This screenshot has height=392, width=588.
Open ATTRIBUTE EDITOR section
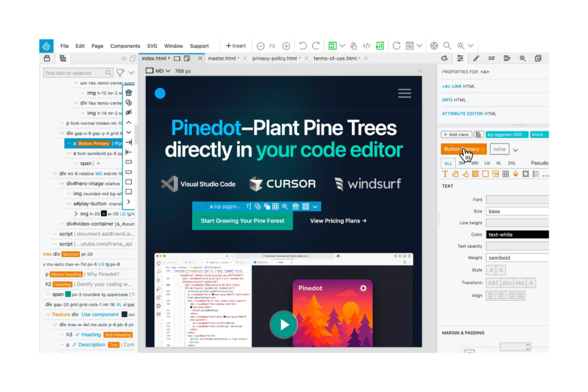coord(469,114)
